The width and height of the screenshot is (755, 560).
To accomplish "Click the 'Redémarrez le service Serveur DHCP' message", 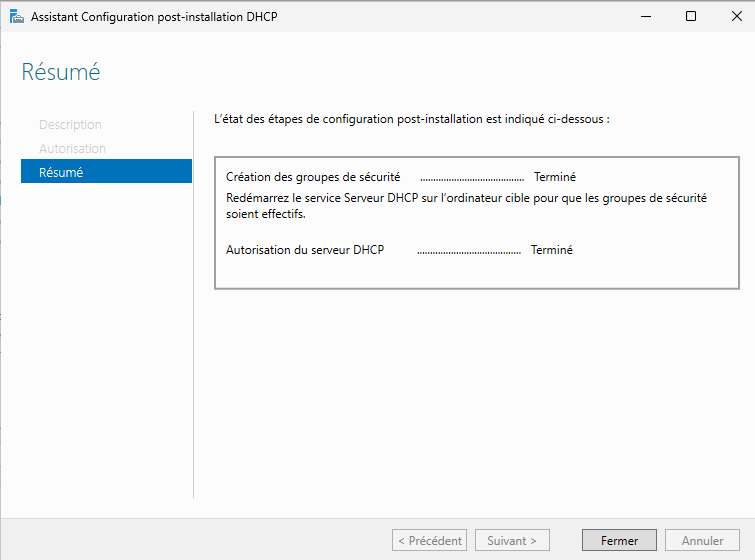I will tap(466, 206).
